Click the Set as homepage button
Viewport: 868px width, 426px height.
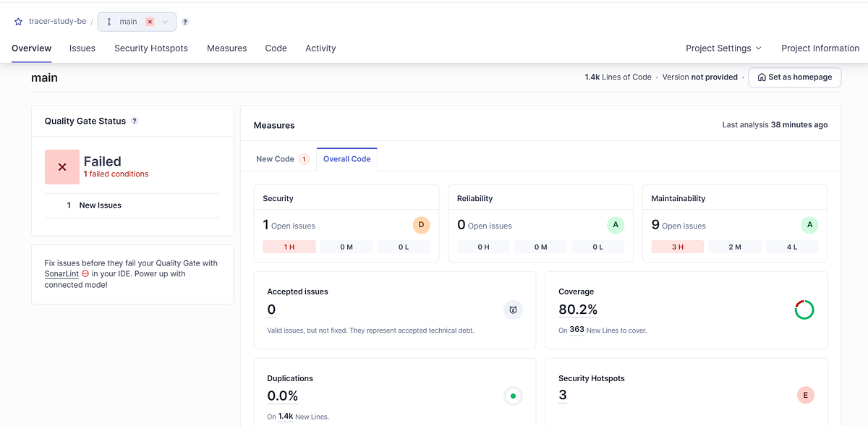[794, 77]
